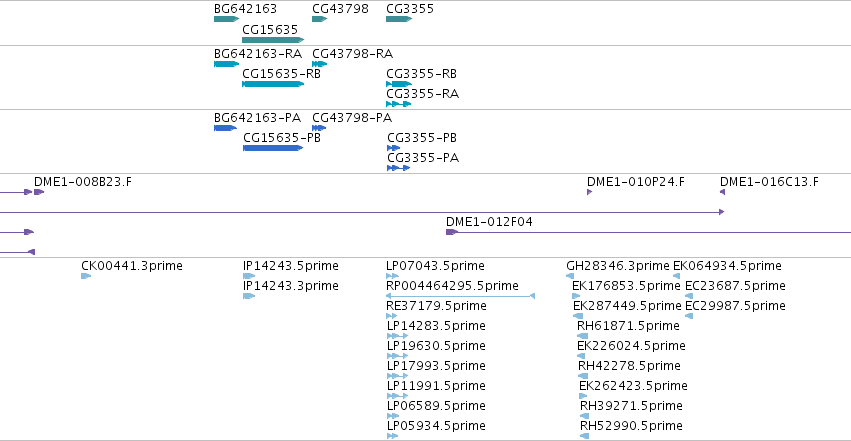
Task: Click EST EK064934.5prime
Action: coord(676,276)
